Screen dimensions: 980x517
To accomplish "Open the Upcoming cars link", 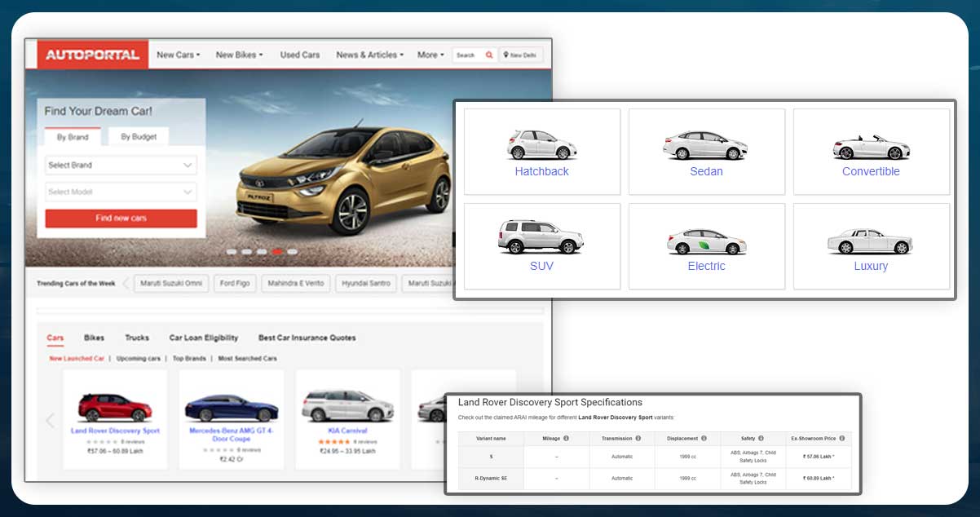I will click(138, 358).
